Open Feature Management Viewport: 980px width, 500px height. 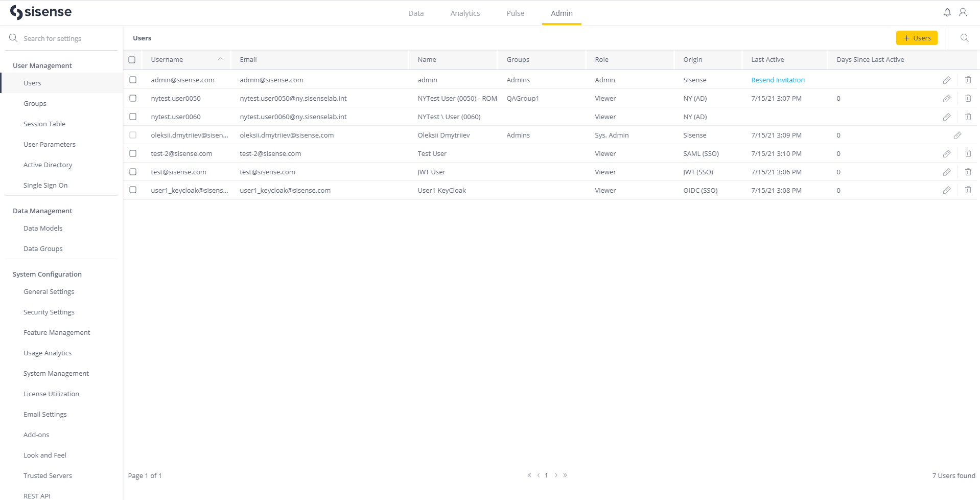(57, 332)
